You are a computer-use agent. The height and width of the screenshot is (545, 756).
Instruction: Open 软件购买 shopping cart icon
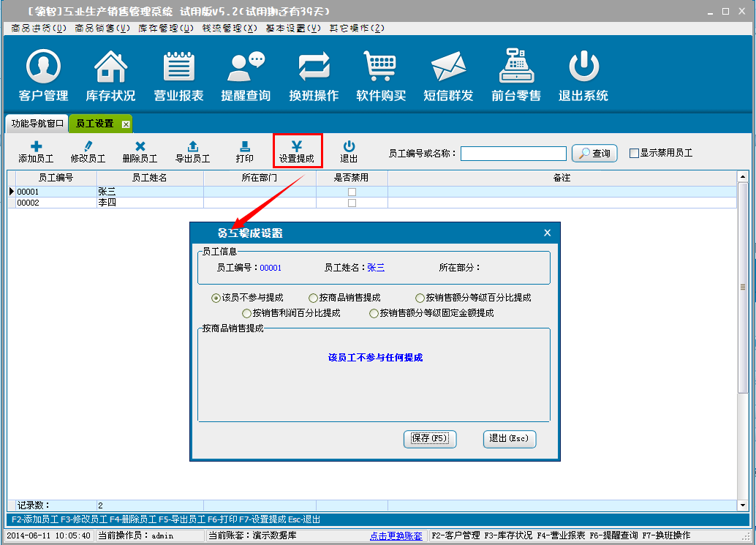[381, 76]
